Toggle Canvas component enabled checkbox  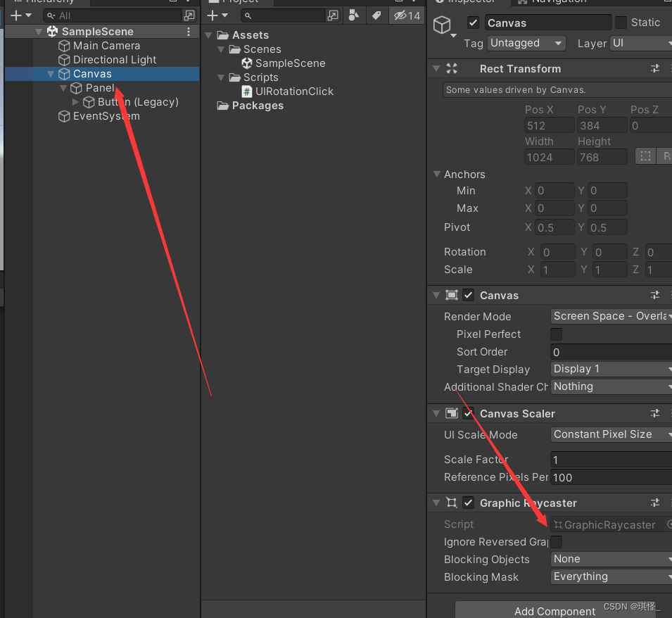(469, 296)
